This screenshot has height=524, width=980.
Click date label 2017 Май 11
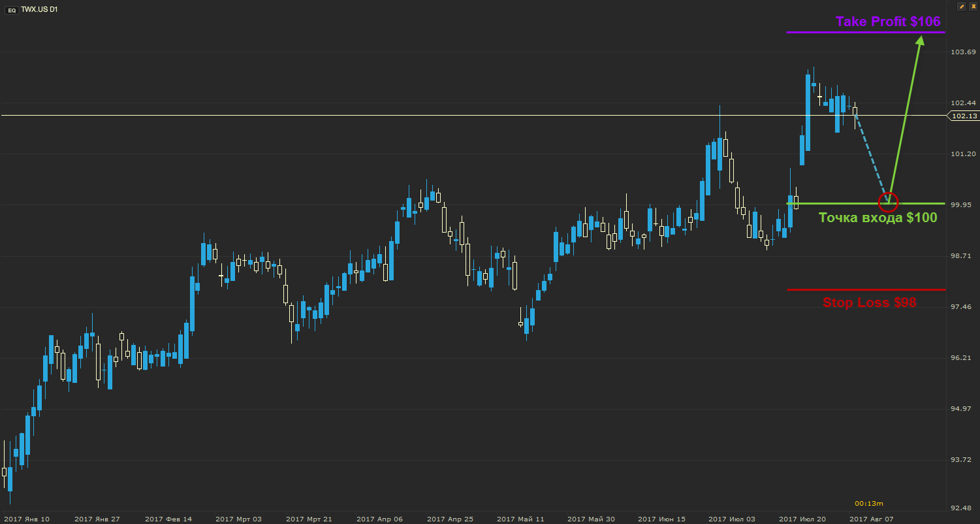520,519
